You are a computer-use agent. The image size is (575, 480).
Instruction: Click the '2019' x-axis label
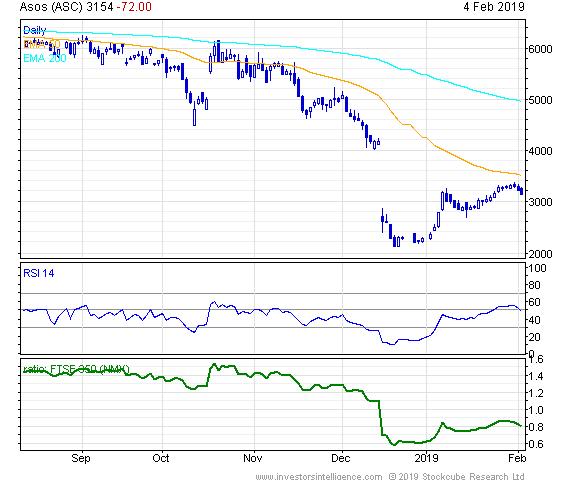(426, 458)
